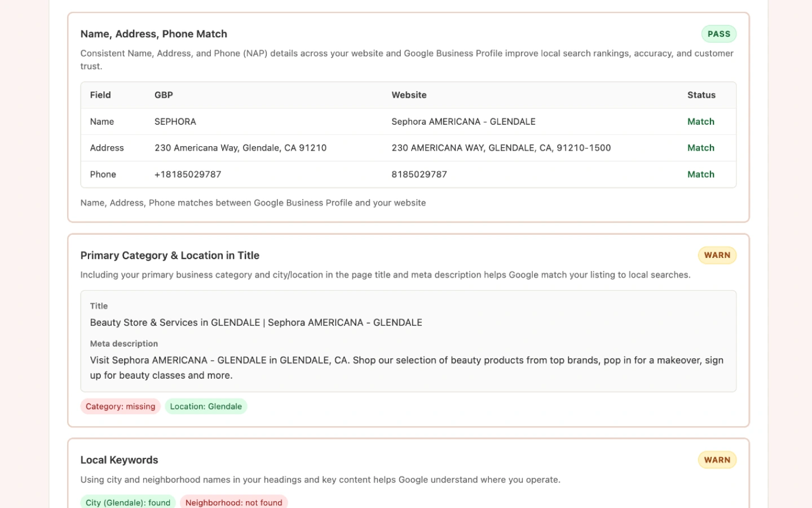The height and width of the screenshot is (508, 812).
Task: Click website phone '8185029787'
Action: [x=419, y=174]
